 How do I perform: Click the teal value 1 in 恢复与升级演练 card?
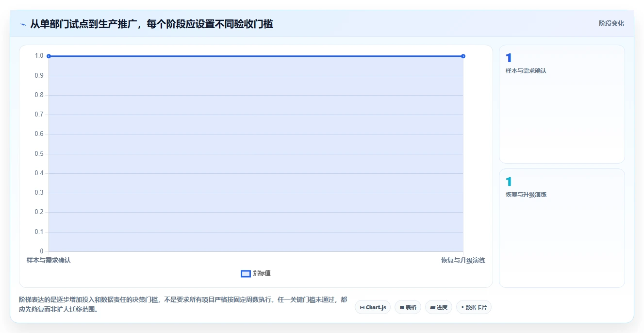pyautogui.click(x=509, y=182)
